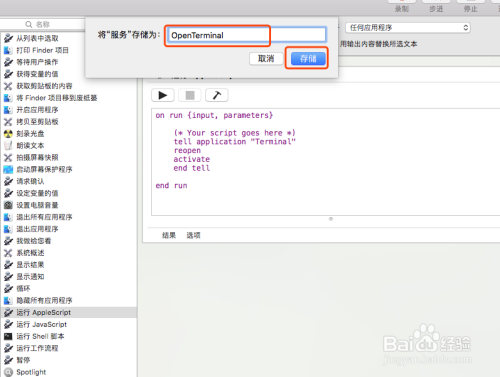Click the script line 'reopen'
Image resolution: width=500 pixels, height=377 pixels.
point(187,151)
